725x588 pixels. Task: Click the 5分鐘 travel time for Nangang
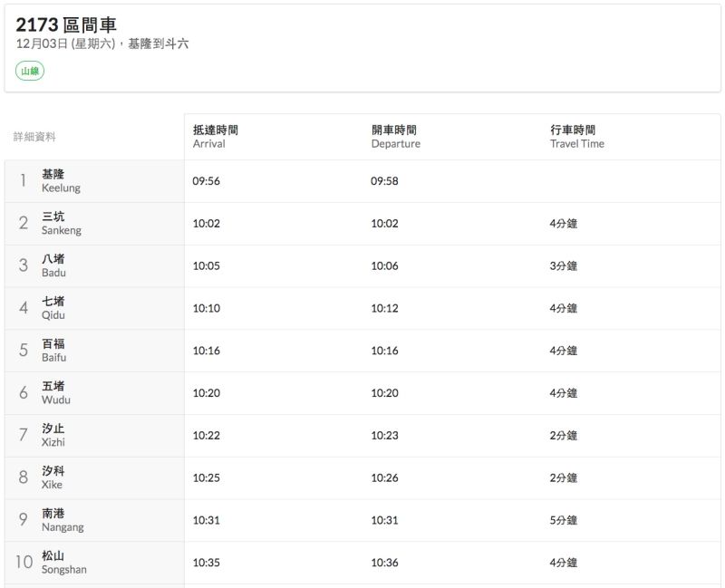click(x=563, y=520)
